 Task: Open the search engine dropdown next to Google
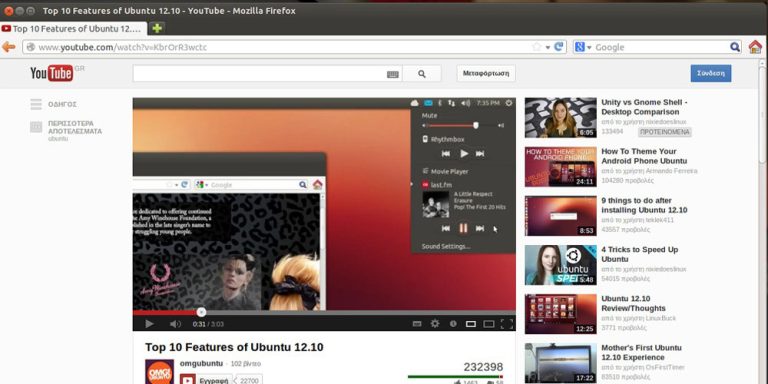click(x=582, y=47)
